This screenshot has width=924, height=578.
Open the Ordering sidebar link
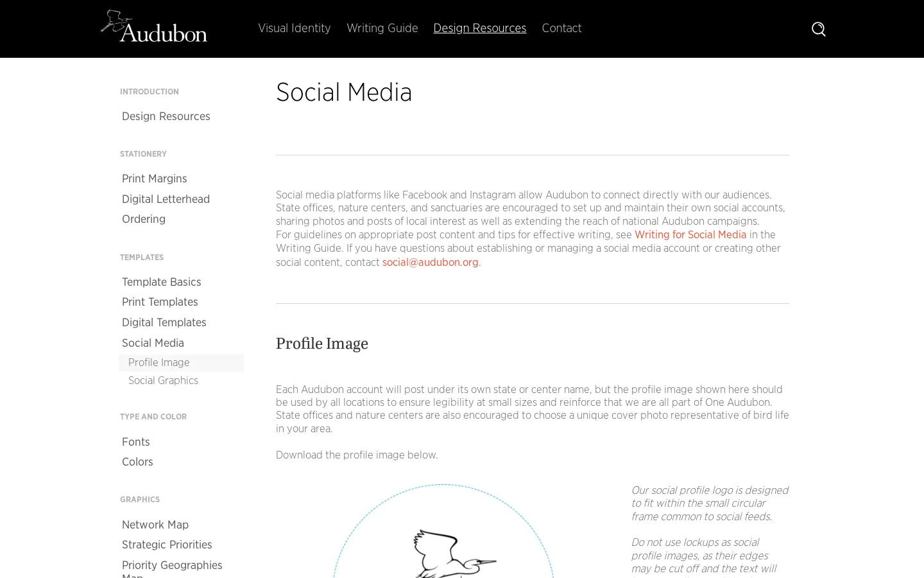tap(144, 219)
